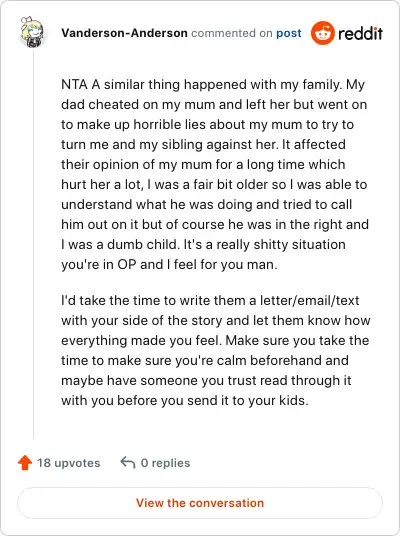Click the vertical thread line below avatar
Screen dimensions: 400x536
pos(34,244)
